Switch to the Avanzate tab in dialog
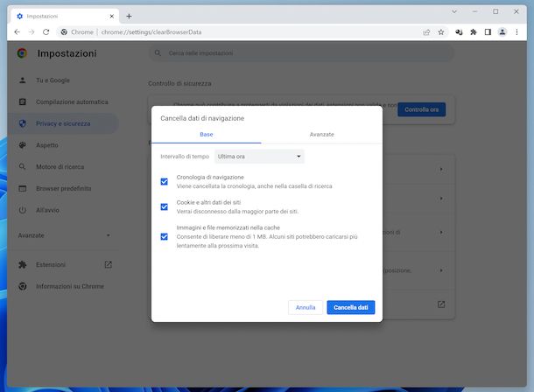The width and height of the screenshot is (534, 392). tap(321, 135)
